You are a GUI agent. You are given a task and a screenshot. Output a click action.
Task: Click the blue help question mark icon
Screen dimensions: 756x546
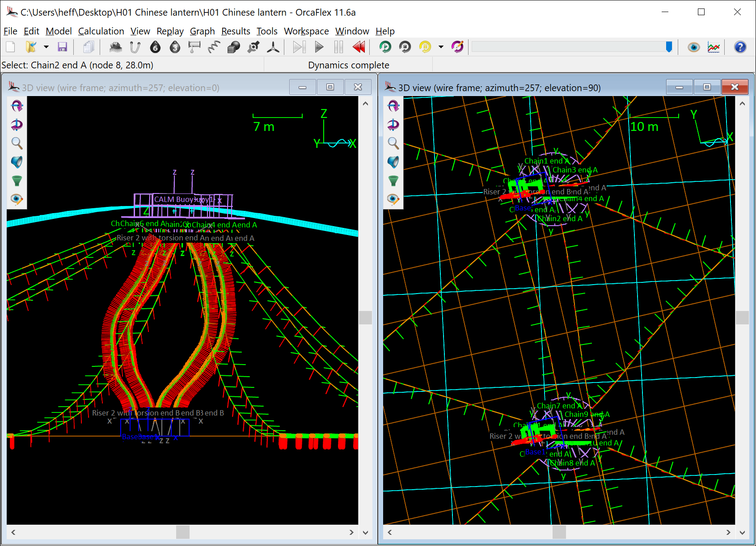pyautogui.click(x=740, y=47)
